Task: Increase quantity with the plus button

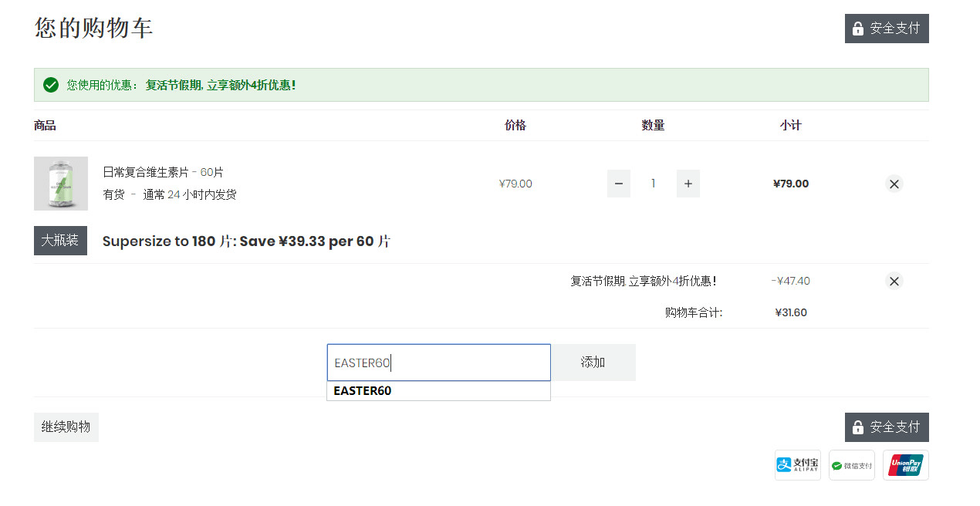Action: click(x=688, y=184)
